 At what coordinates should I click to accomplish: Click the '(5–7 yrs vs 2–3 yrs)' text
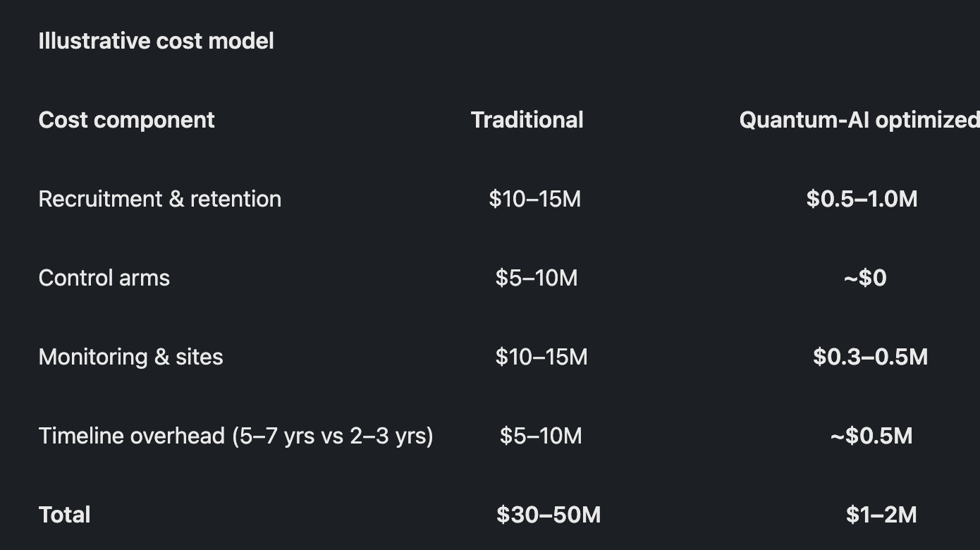pyautogui.click(x=333, y=436)
